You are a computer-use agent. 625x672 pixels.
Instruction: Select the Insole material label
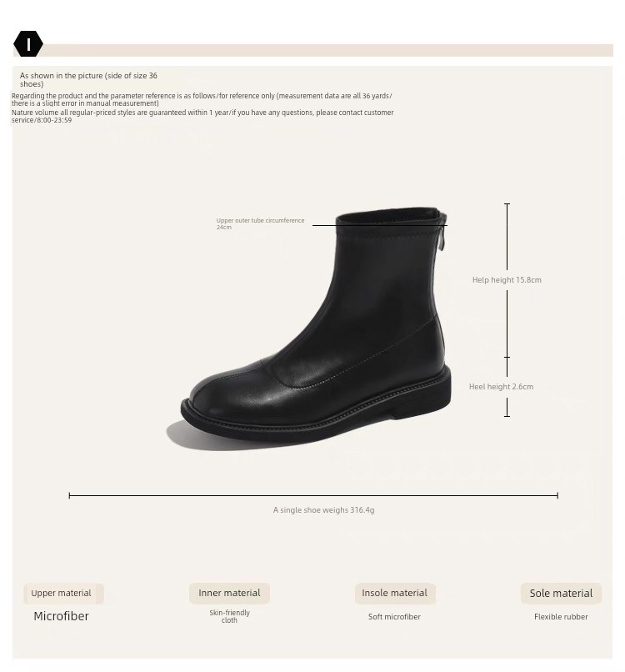tap(394, 594)
